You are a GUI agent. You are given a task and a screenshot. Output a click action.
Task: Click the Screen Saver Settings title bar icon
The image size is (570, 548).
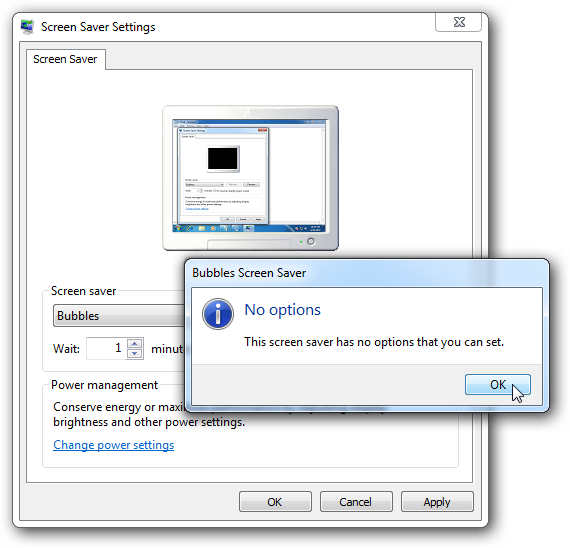27,27
